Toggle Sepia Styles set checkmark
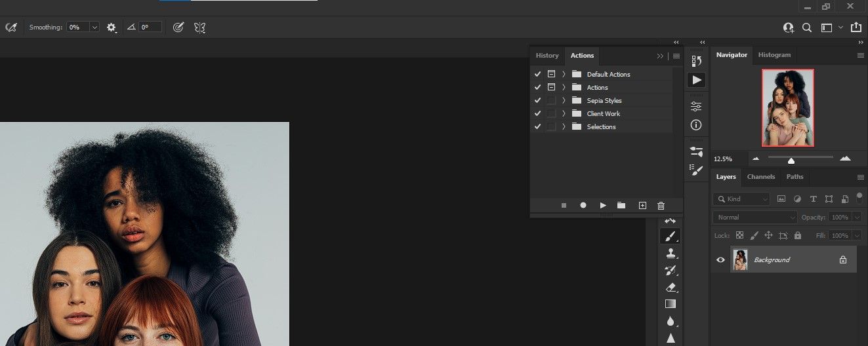Image resolution: width=868 pixels, height=346 pixels. [538, 100]
